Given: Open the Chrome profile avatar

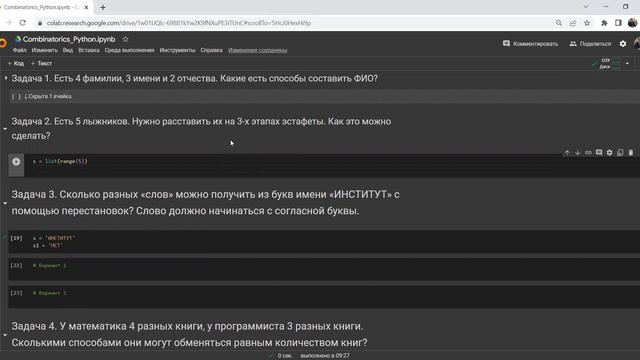Looking at the screenshot, I should tap(632, 23).
